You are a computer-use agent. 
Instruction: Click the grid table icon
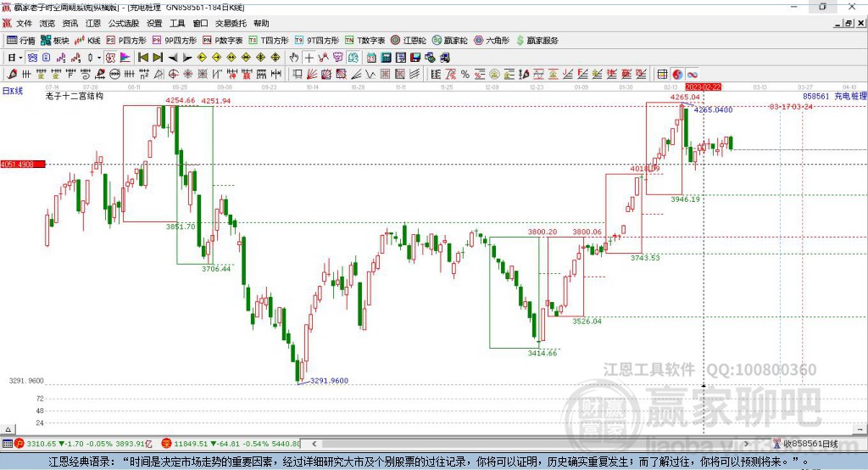(x=662, y=75)
